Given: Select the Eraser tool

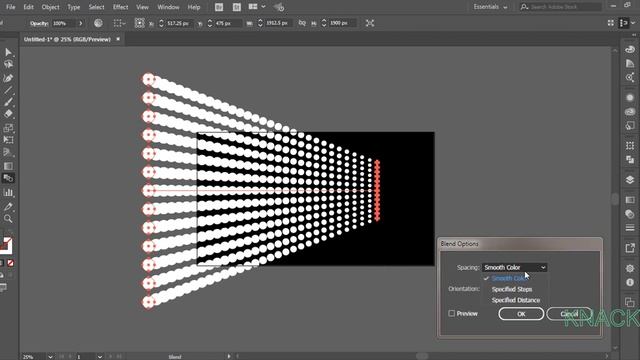Looking at the screenshot, I should point(8,114).
